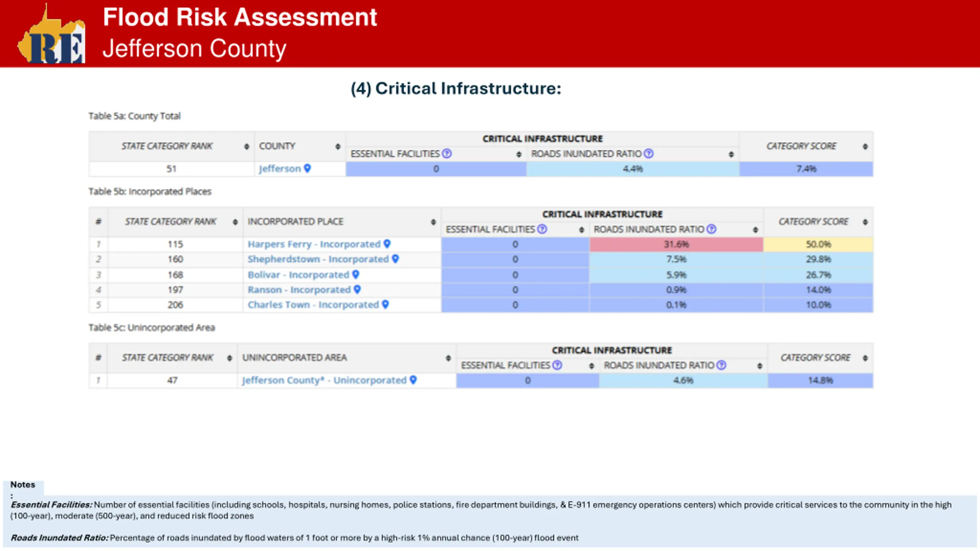Open Essential Facilities help icon in Table 5a
Image resolution: width=980 pixels, height=551 pixels.
tap(447, 154)
